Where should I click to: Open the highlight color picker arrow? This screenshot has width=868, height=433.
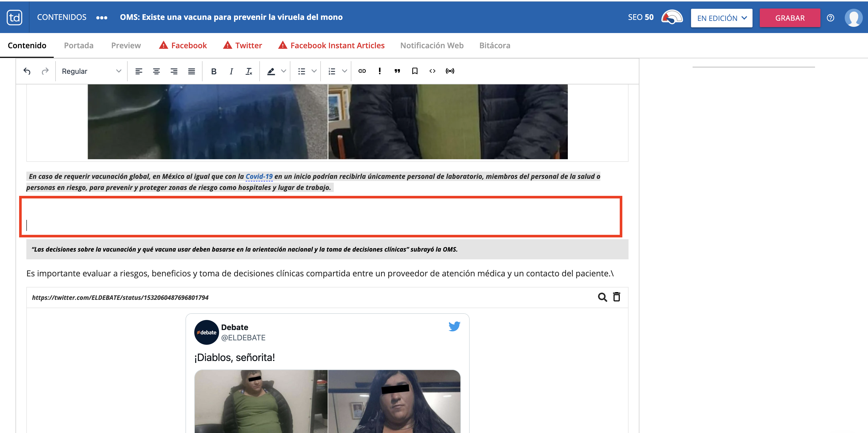tap(284, 71)
